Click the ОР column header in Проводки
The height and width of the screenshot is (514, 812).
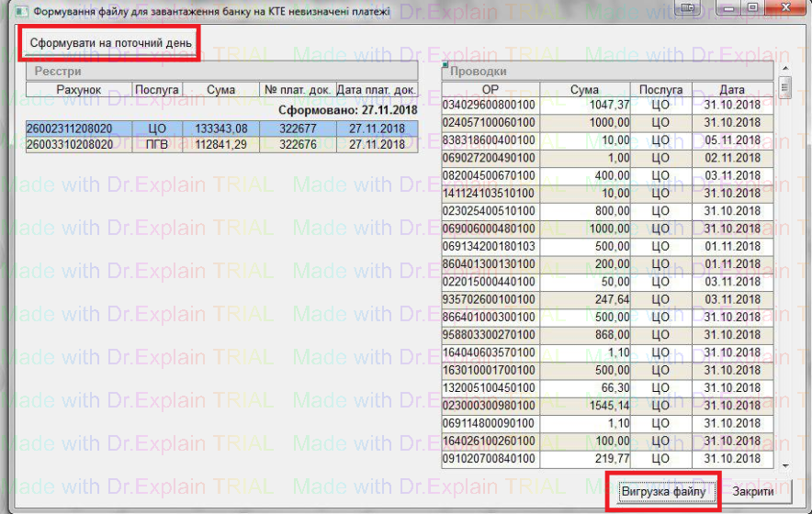click(x=490, y=90)
